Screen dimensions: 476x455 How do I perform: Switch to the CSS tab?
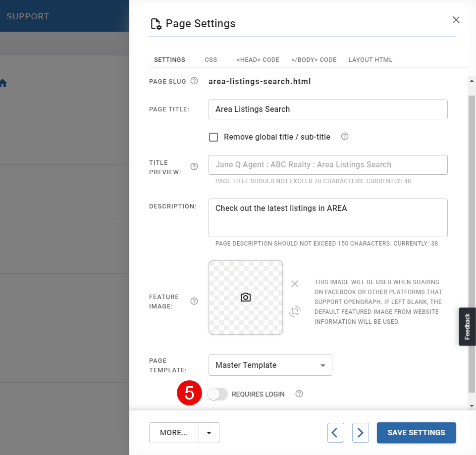click(211, 60)
